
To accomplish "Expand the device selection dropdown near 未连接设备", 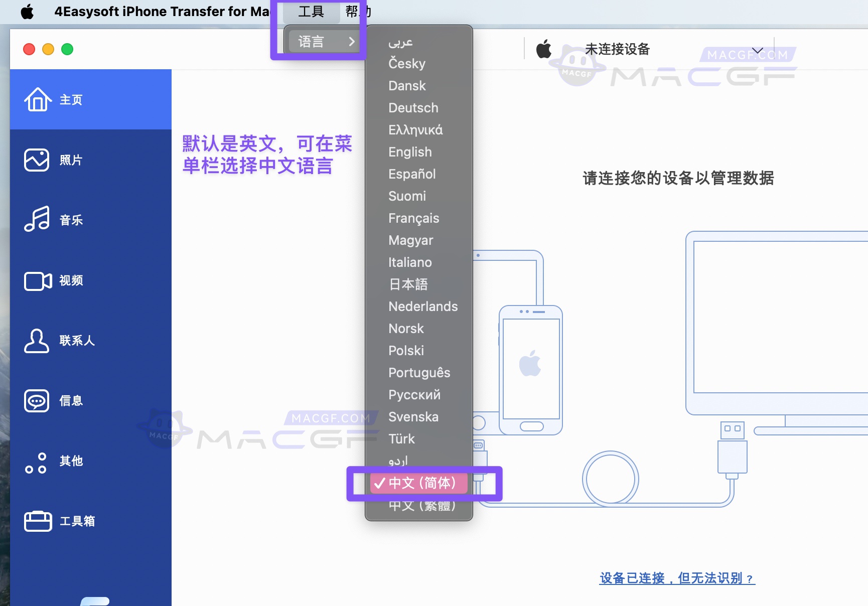I will point(757,50).
